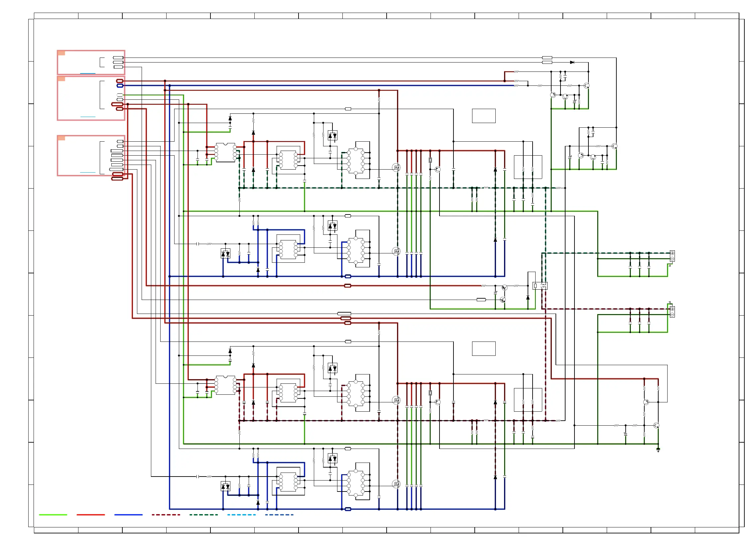Click the orange tab of top connector block
Image resolution: width=754 pixels, height=560 pixels.
click(61, 53)
